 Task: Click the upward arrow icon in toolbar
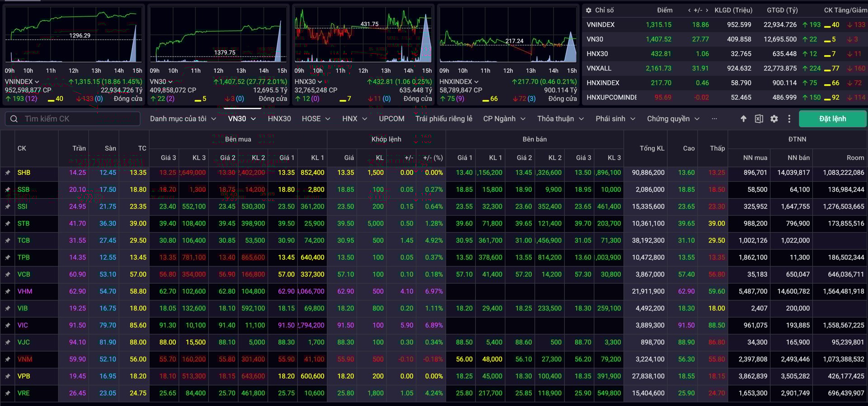click(743, 119)
